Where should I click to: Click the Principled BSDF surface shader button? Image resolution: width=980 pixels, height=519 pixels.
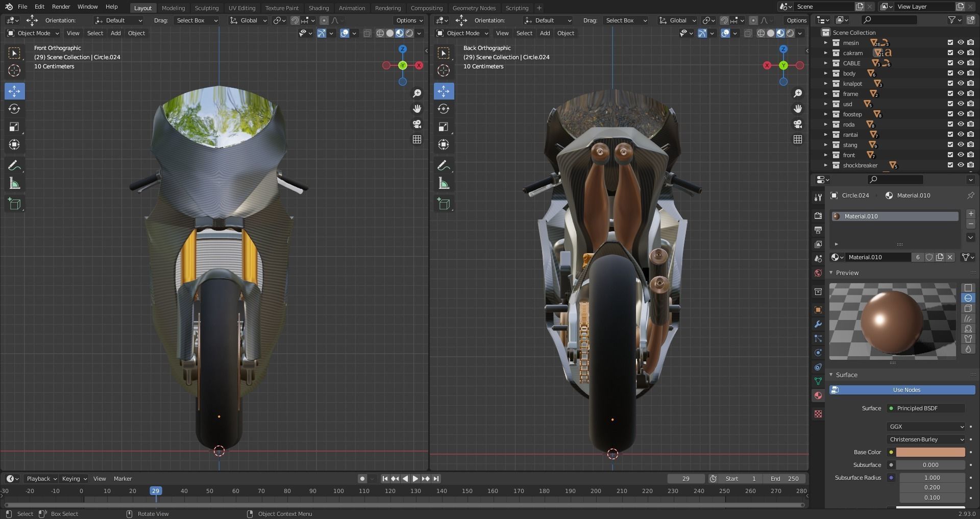pos(926,408)
